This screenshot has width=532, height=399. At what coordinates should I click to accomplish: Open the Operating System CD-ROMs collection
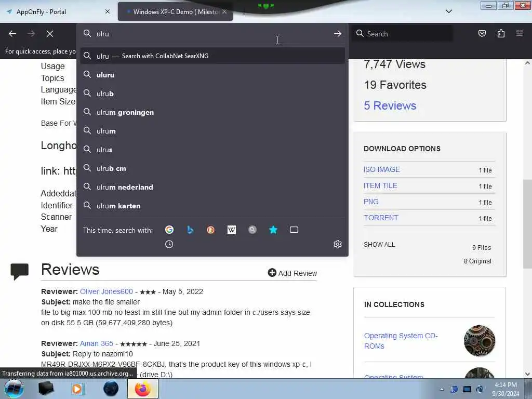point(401,341)
